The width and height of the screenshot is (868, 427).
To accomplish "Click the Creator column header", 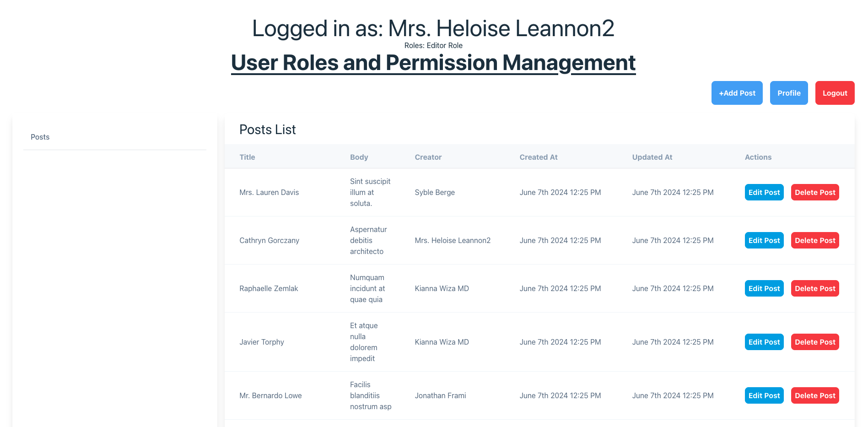I will point(428,157).
